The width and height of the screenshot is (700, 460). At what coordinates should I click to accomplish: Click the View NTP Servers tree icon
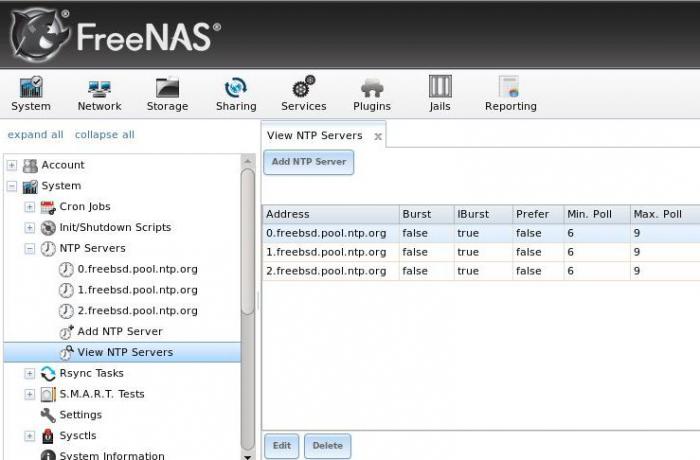click(x=66, y=352)
